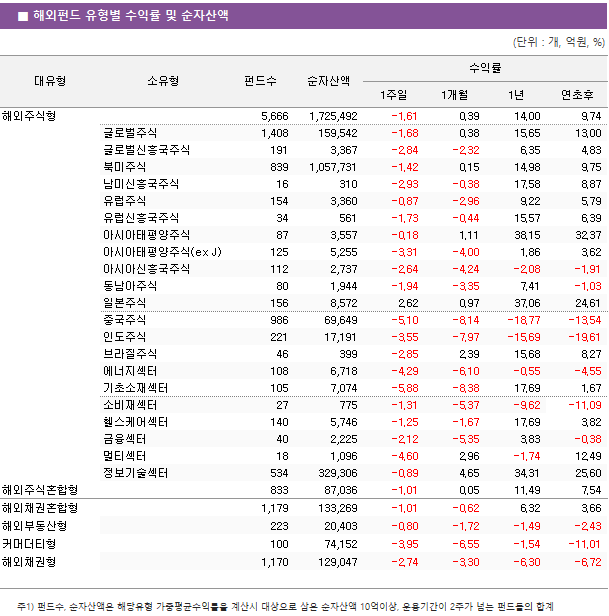
Task: Click the 기초소재섹터 1주일 return -5.88
Action: tap(405, 388)
